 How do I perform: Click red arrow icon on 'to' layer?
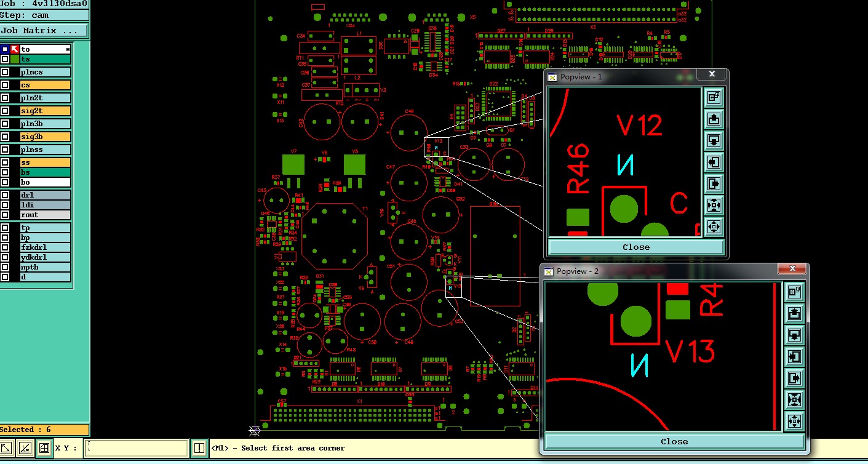click(x=14, y=49)
